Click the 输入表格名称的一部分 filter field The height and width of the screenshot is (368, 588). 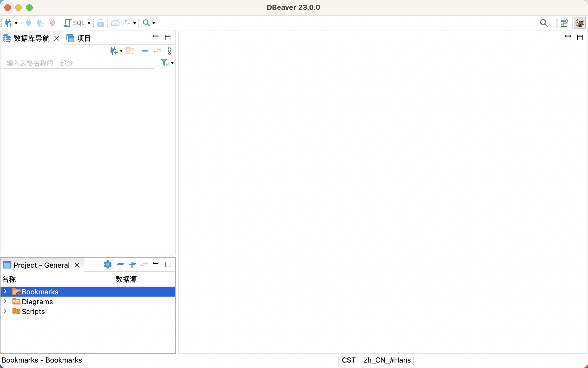78,63
